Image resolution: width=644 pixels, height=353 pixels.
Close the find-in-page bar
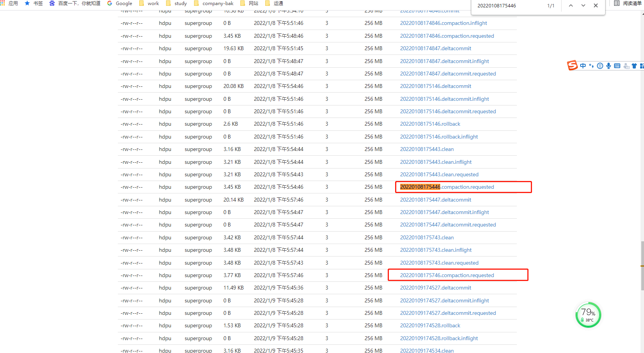[596, 5]
